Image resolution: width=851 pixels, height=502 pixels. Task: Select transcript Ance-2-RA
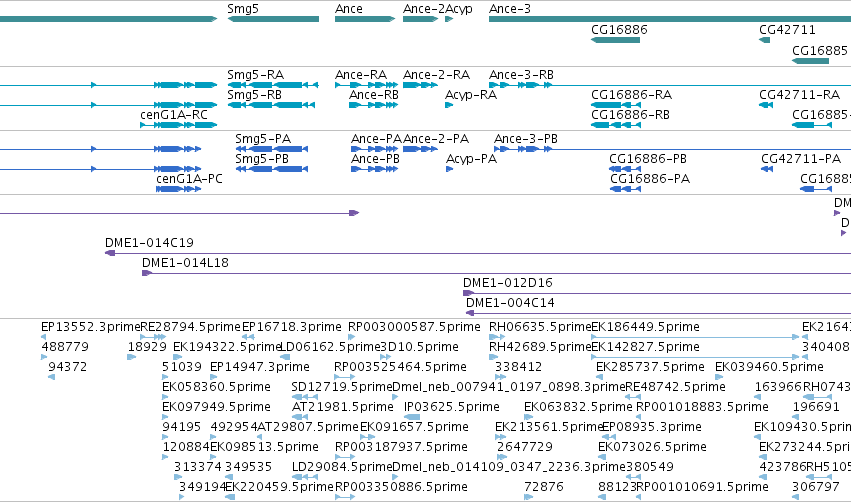pyautogui.click(x=436, y=75)
